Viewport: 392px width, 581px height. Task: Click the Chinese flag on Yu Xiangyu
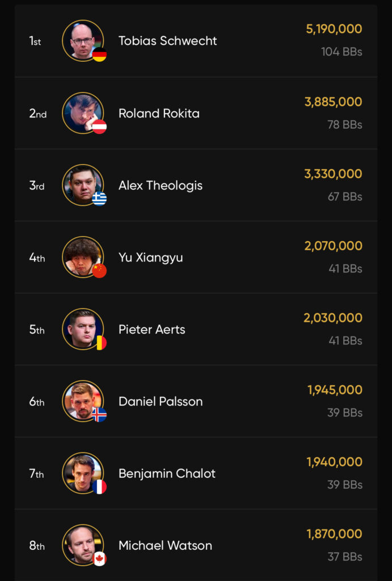tap(100, 271)
